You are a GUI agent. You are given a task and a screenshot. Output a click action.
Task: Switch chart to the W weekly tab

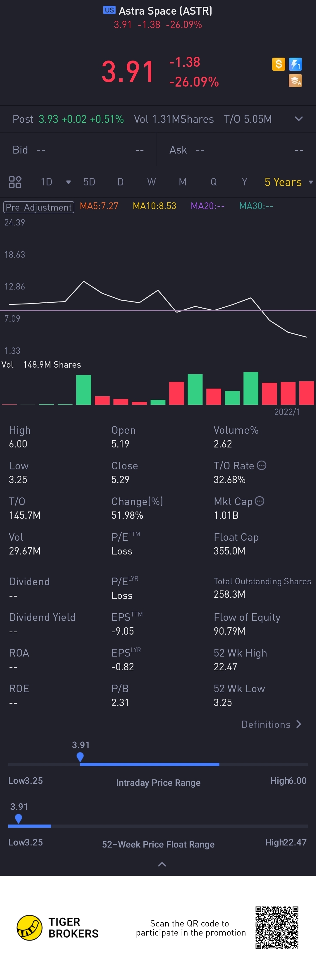coord(151,182)
